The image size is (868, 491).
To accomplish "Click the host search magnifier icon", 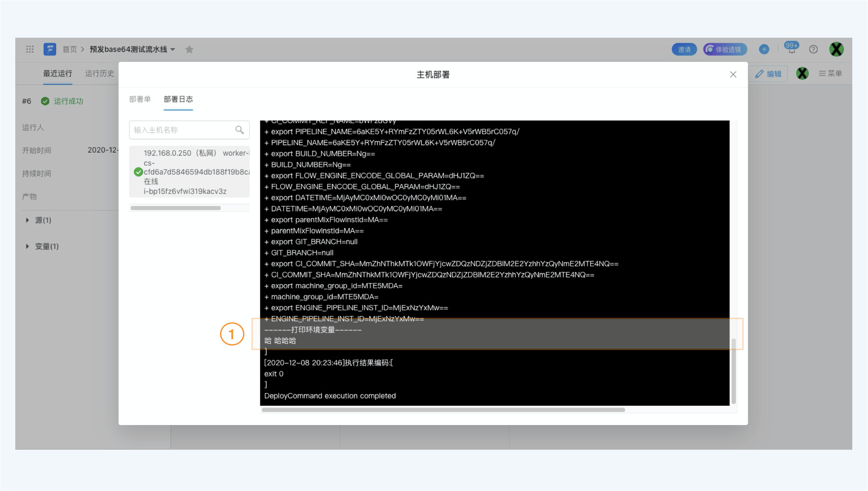I will pos(240,130).
